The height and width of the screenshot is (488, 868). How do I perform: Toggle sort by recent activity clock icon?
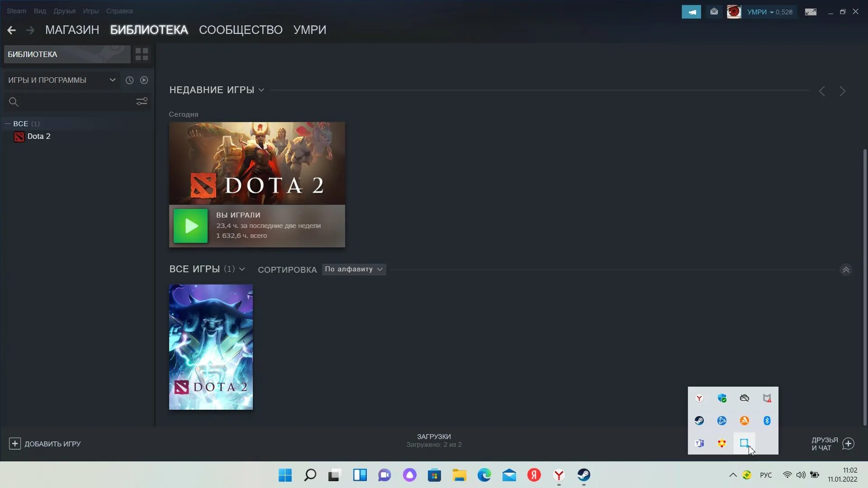(x=129, y=80)
